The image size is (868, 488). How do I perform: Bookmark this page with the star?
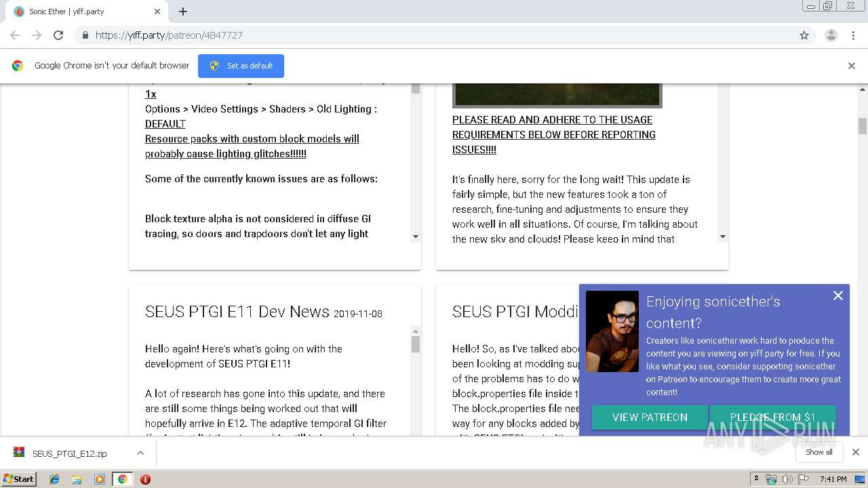[804, 35]
